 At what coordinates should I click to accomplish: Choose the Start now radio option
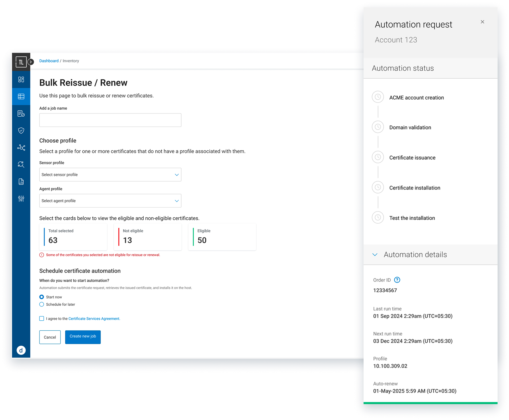pos(42,297)
